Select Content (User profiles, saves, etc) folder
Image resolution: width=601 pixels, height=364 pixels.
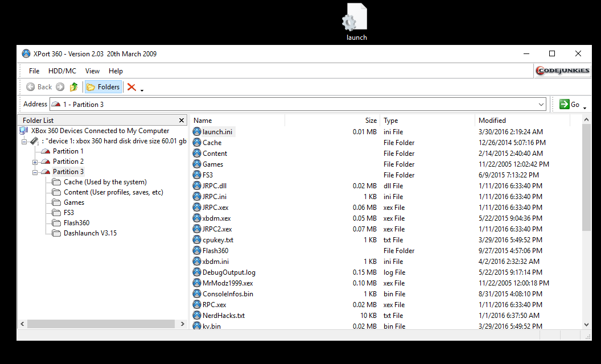(x=113, y=192)
